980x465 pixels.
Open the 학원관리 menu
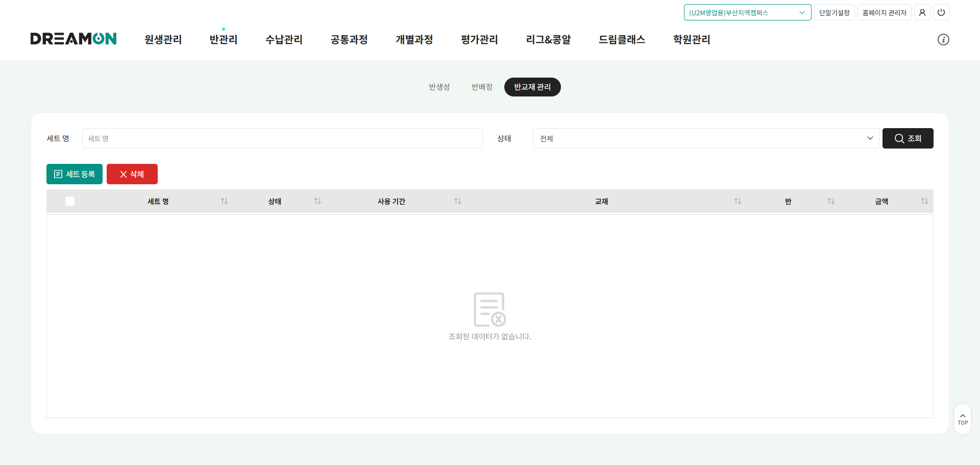(x=692, y=39)
